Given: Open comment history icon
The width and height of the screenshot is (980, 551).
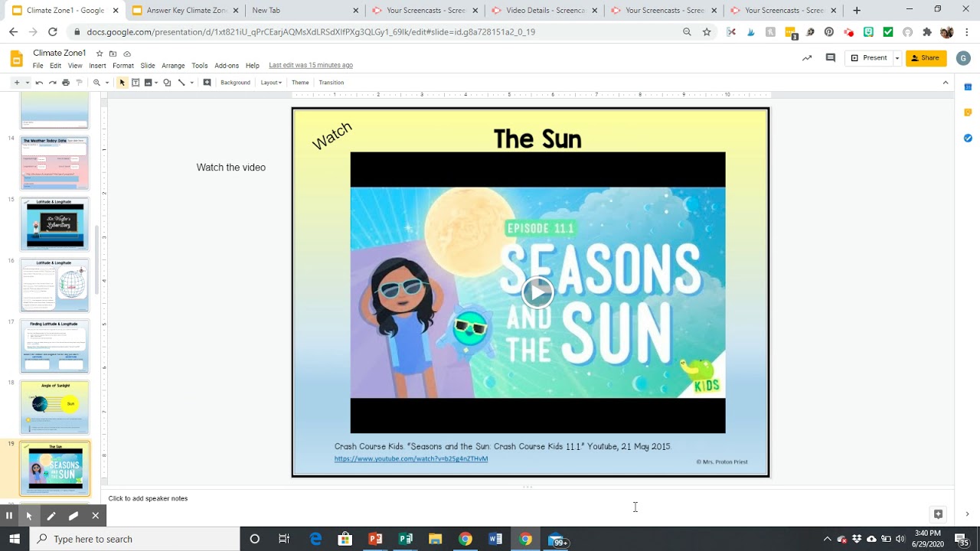Looking at the screenshot, I should 830,58.
